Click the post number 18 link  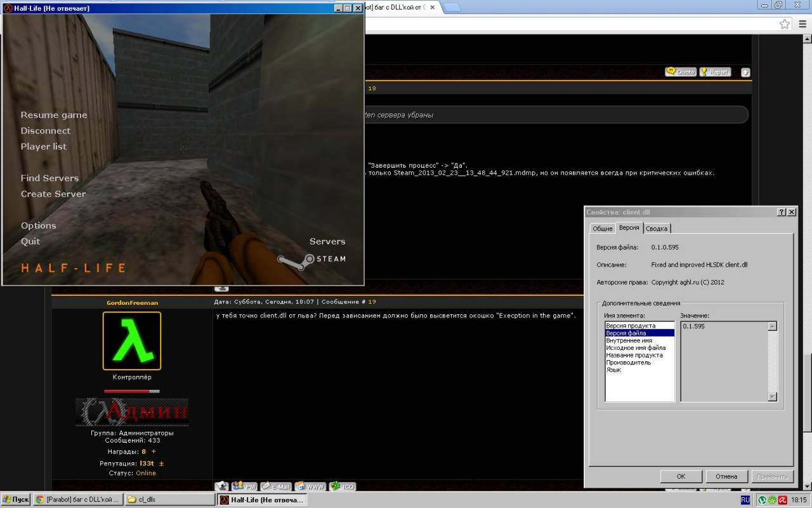point(372,88)
